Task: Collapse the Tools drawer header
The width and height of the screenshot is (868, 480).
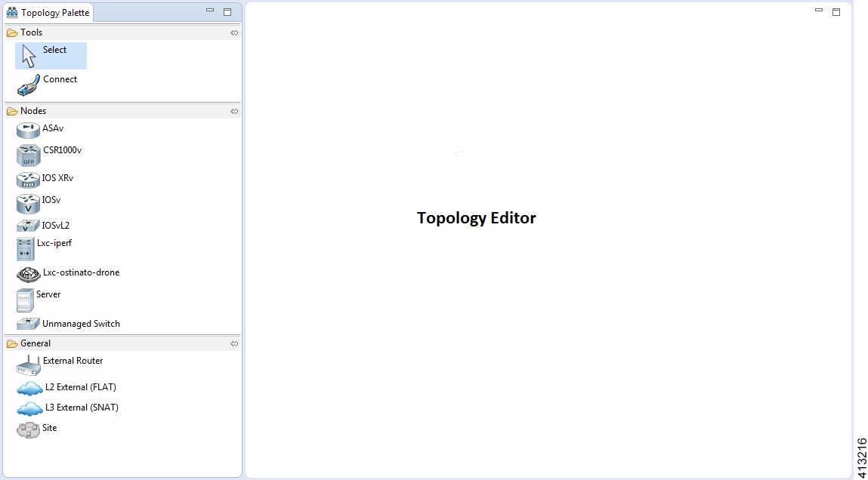Action: [122, 32]
